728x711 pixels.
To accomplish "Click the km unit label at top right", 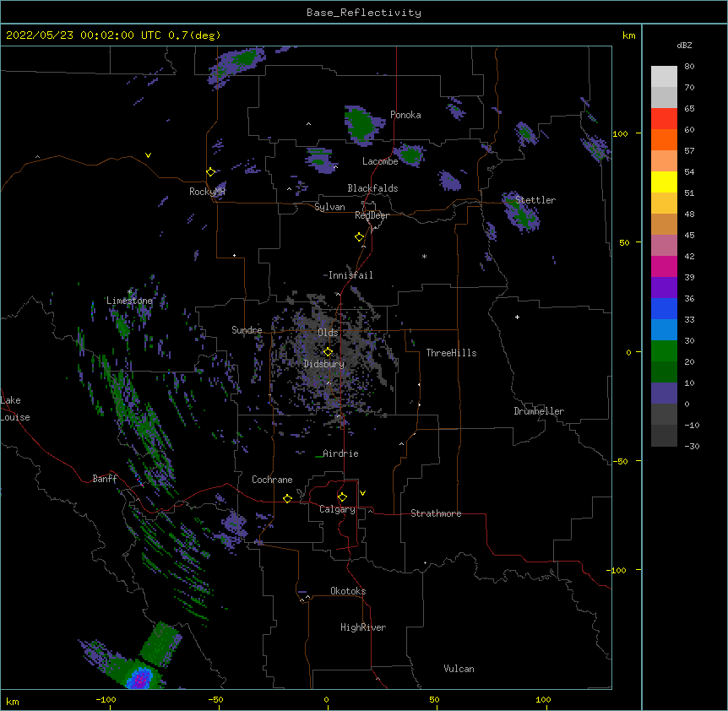I will tap(629, 35).
